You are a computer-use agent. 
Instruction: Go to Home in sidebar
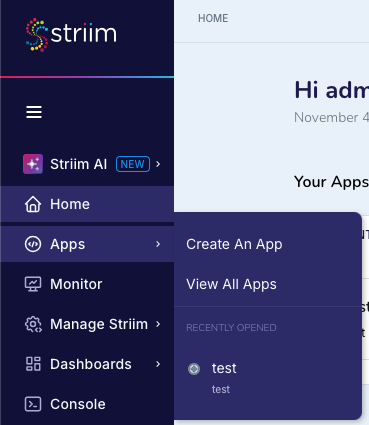tap(87, 204)
